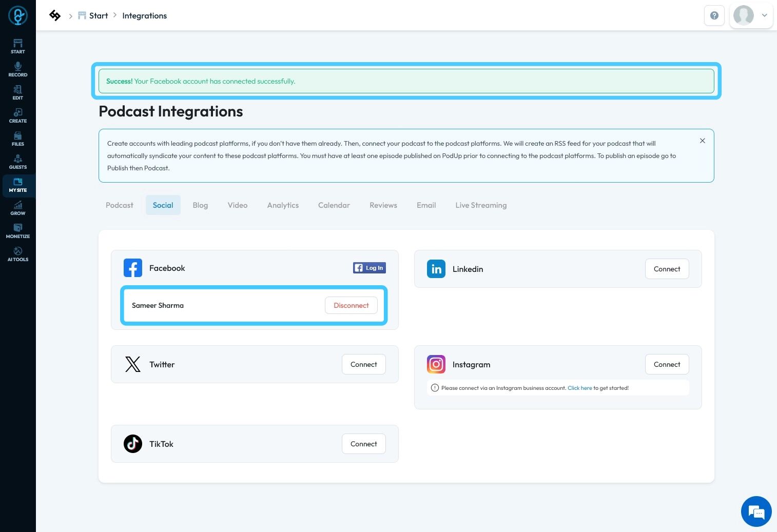Image resolution: width=777 pixels, height=532 pixels.
Task: Disconnect Sameer Sharma Facebook account
Action: (x=351, y=305)
